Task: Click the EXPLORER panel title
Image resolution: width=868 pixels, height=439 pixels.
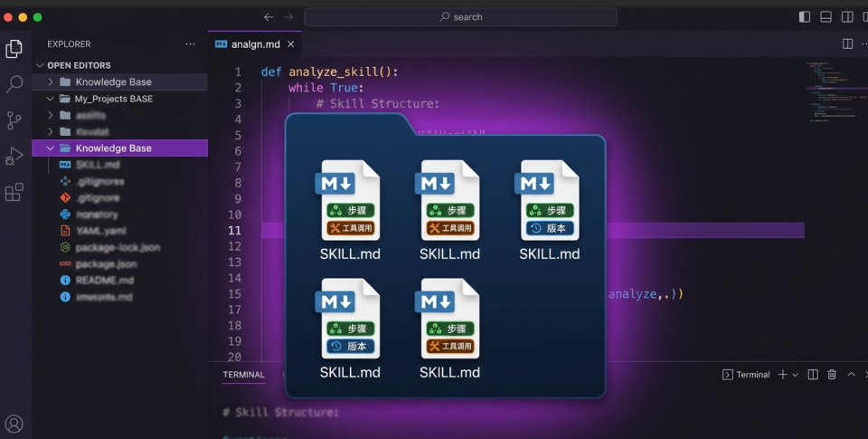Action: pos(69,43)
